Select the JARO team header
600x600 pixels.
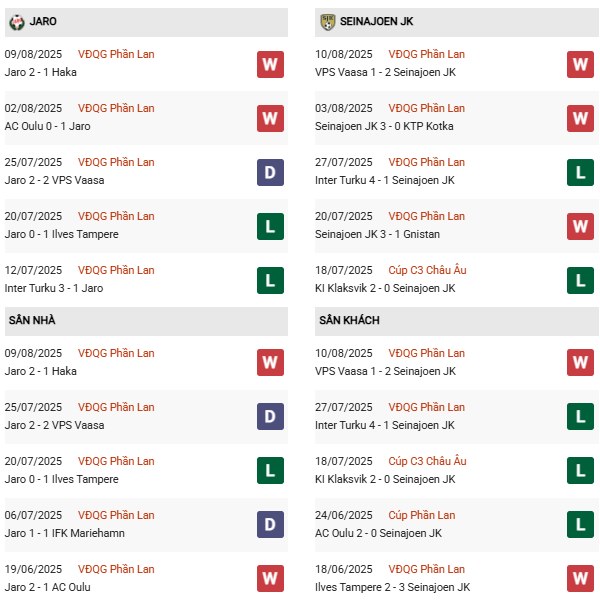[47, 21]
